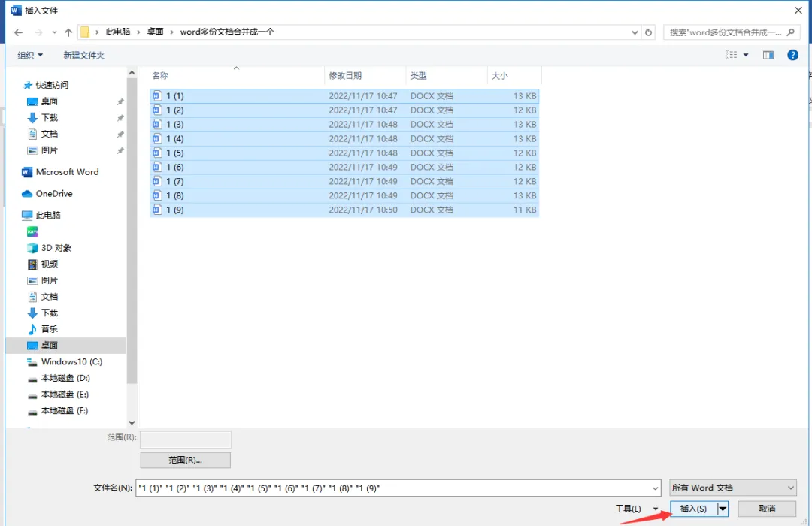Toggle the preview pane icon
Viewport: 812px width, 526px height.
(x=768, y=55)
